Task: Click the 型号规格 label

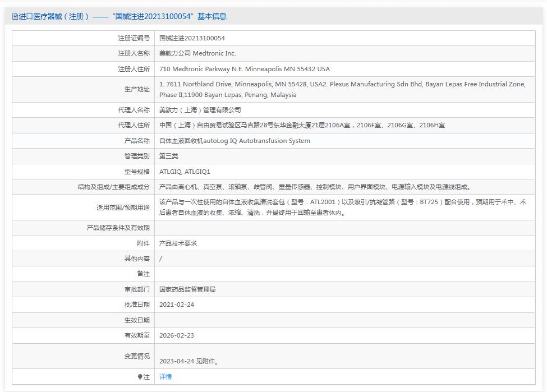Action: [137, 172]
